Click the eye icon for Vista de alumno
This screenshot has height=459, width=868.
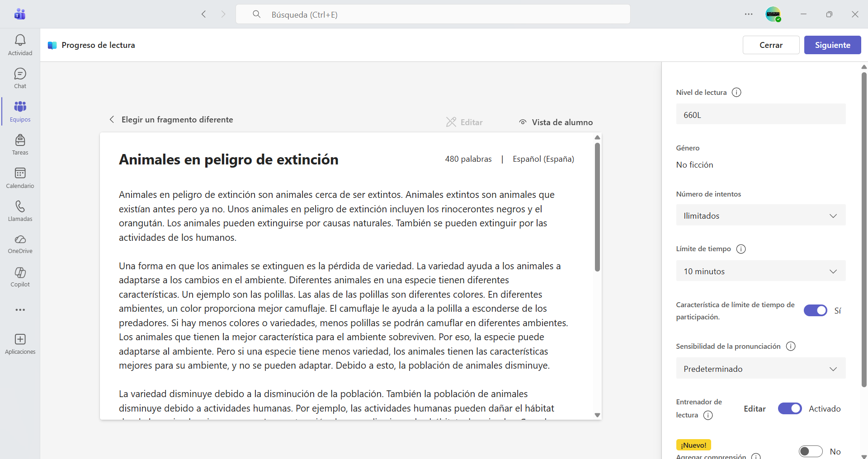pos(523,122)
